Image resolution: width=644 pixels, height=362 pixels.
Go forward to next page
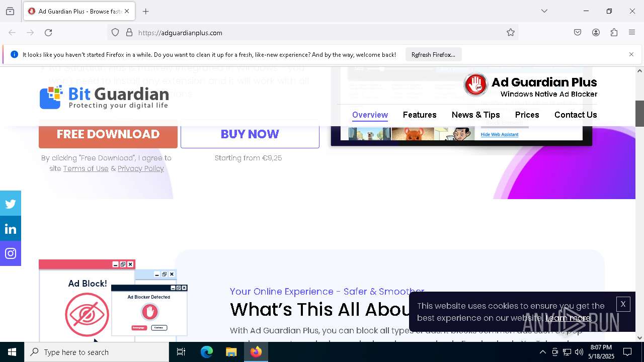30,33
